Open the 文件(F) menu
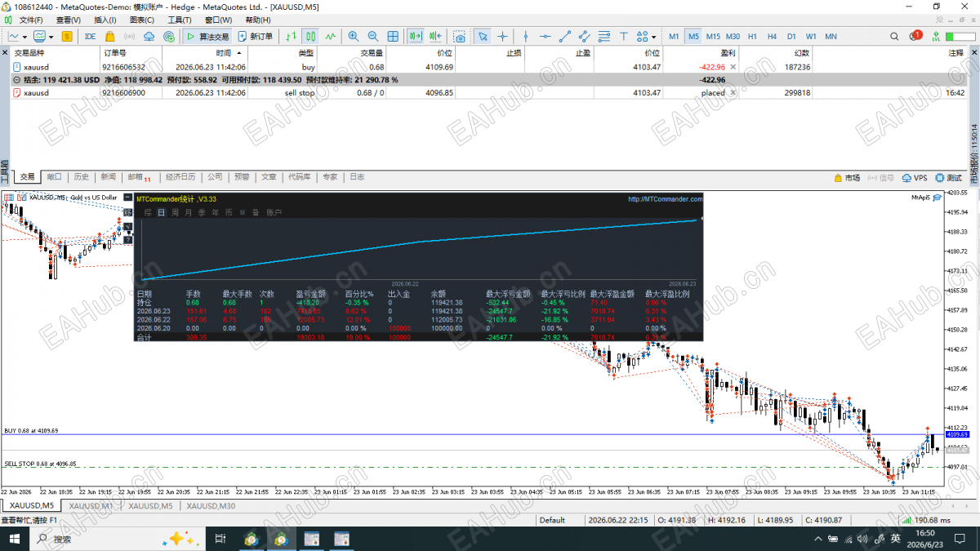This screenshot has width=980, height=551. tap(31, 20)
